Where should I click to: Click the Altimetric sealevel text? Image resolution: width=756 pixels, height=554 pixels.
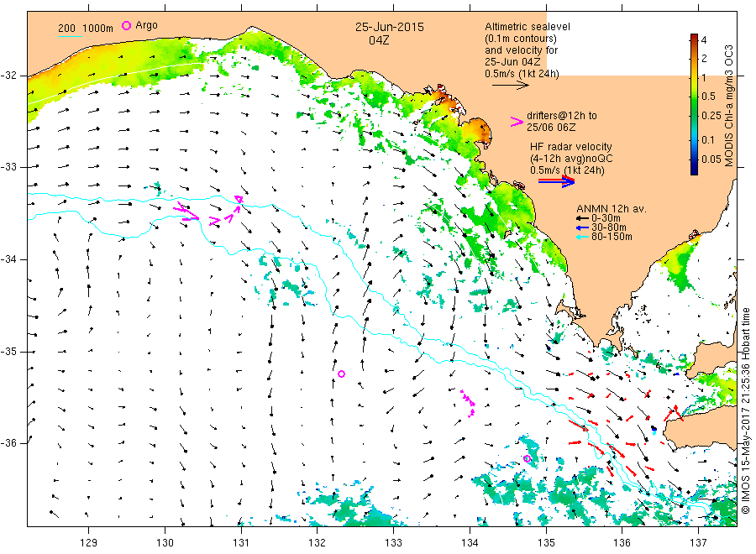[x=528, y=27]
